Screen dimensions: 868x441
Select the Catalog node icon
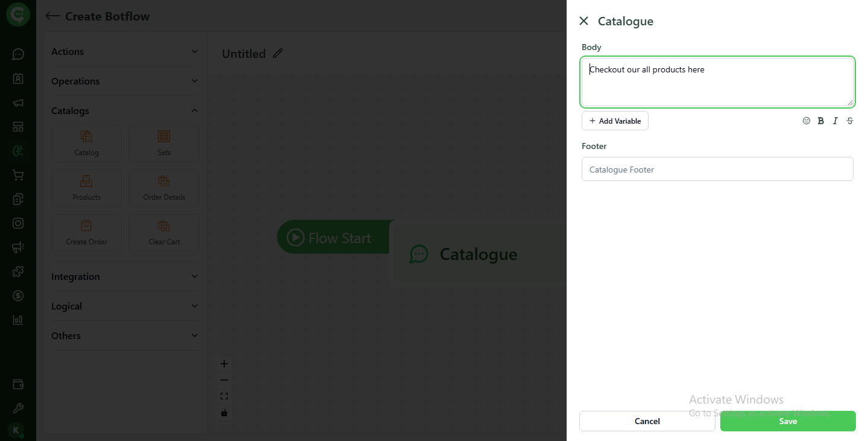(x=86, y=143)
